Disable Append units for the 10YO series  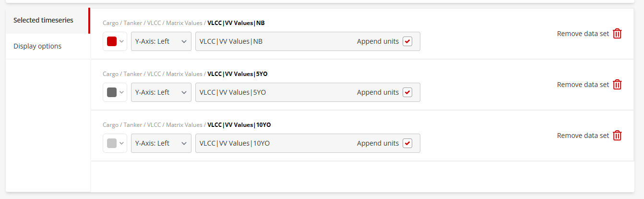[x=407, y=143]
